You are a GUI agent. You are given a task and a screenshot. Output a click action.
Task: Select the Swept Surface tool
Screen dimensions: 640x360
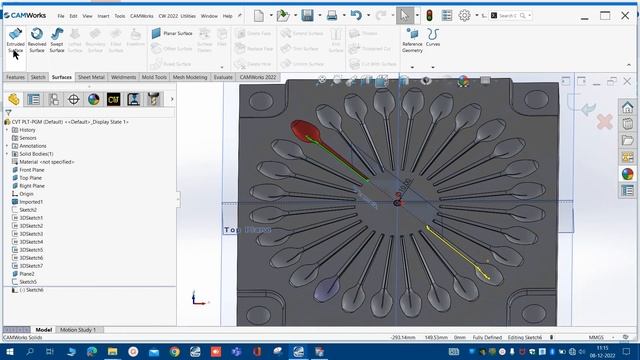pos(57,40)
